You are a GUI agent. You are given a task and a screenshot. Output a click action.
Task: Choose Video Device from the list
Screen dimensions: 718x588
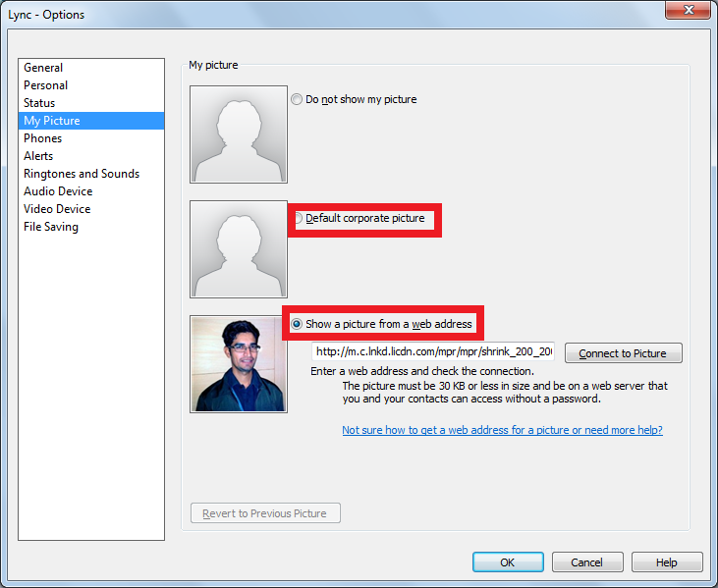click(91, 209)
